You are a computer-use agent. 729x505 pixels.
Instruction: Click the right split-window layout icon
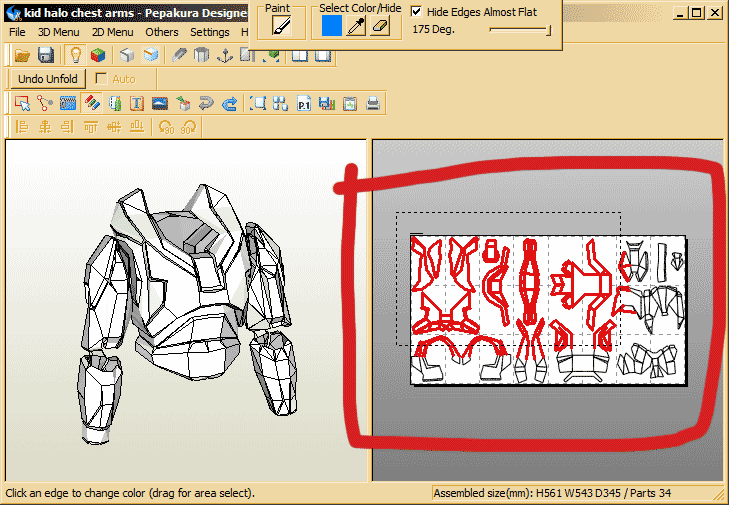click(x=323, y=56)
